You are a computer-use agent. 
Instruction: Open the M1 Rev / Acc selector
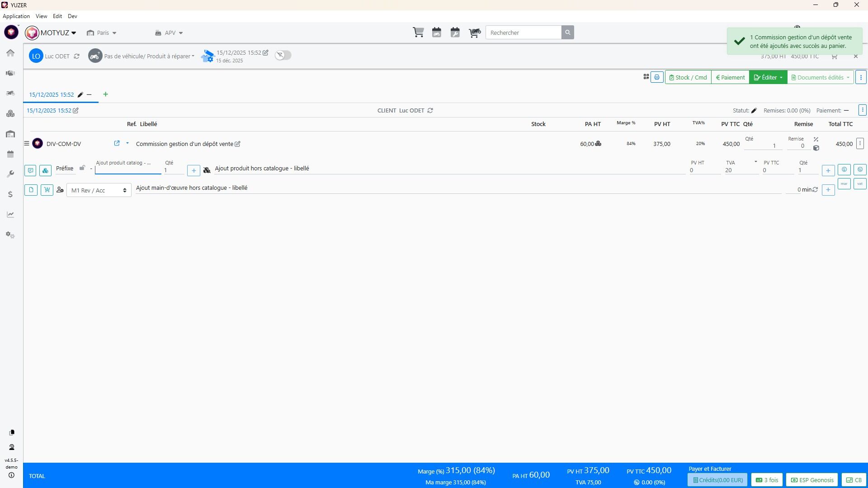pyautogui.click(x=99, y=190)
